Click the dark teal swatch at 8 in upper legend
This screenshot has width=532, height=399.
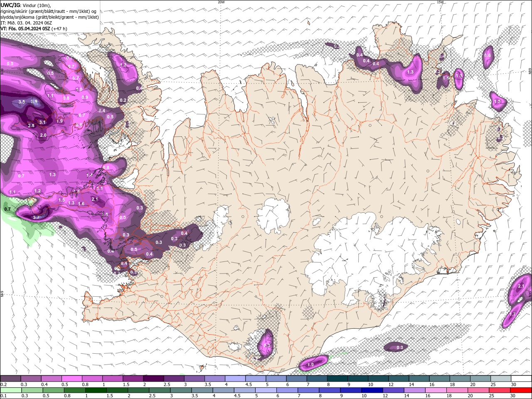(x=337, y=379)
